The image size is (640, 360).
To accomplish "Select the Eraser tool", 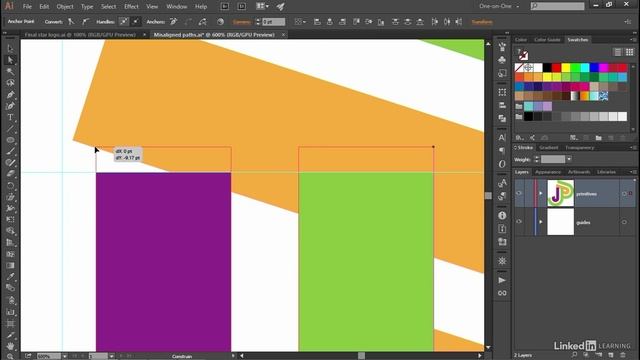I will click(x=10, y=174).
